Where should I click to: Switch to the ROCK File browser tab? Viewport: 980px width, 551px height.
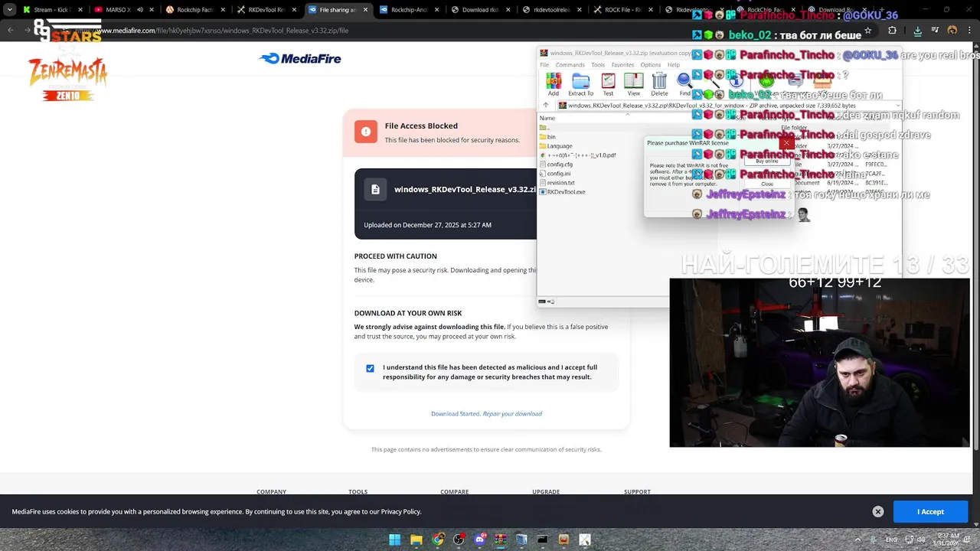pyautogui.click(x=622, y=10)
